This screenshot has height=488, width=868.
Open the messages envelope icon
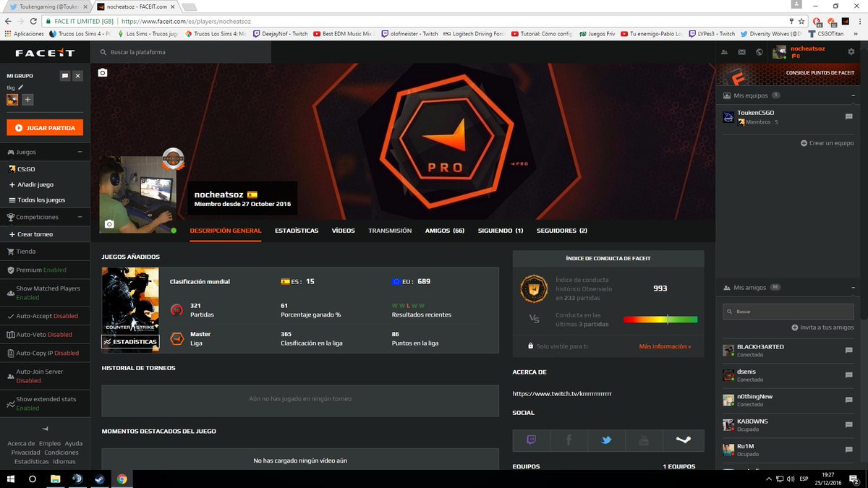pyautogui.click(x=741, y=52)
